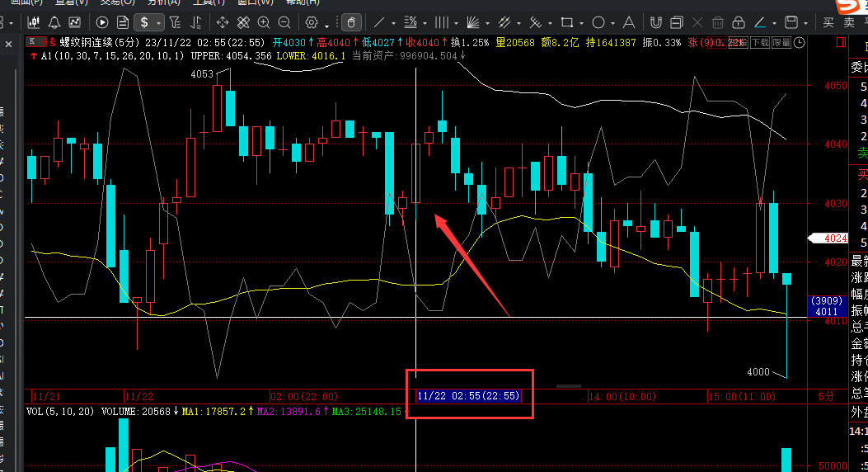Expand the fan lines tool dropdown

[487, 24]
